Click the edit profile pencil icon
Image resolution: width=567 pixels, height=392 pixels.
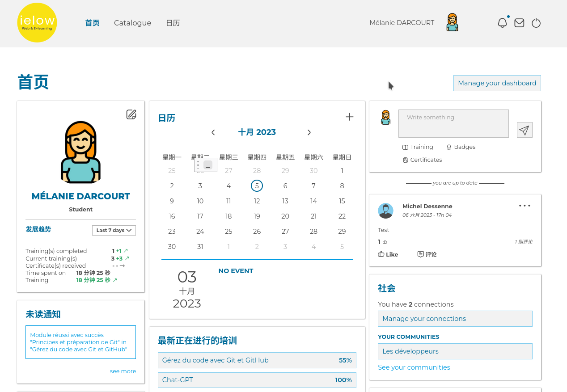coord(131,114)
